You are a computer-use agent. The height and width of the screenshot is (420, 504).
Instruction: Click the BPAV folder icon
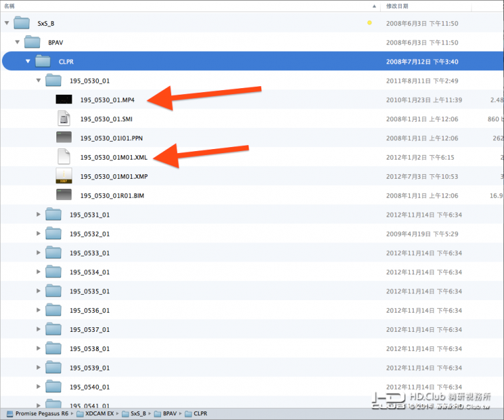pos(32,42)
